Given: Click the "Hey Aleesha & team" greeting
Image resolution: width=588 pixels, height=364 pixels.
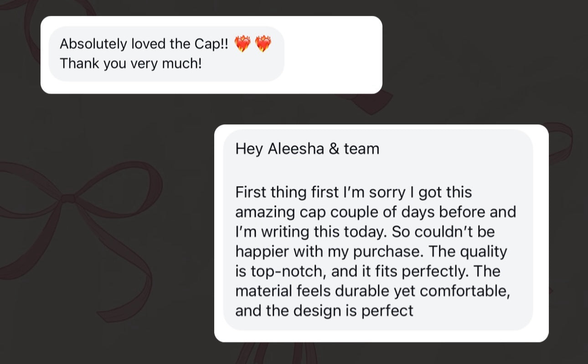Looking at the screenshot, I should coord(307,149).
